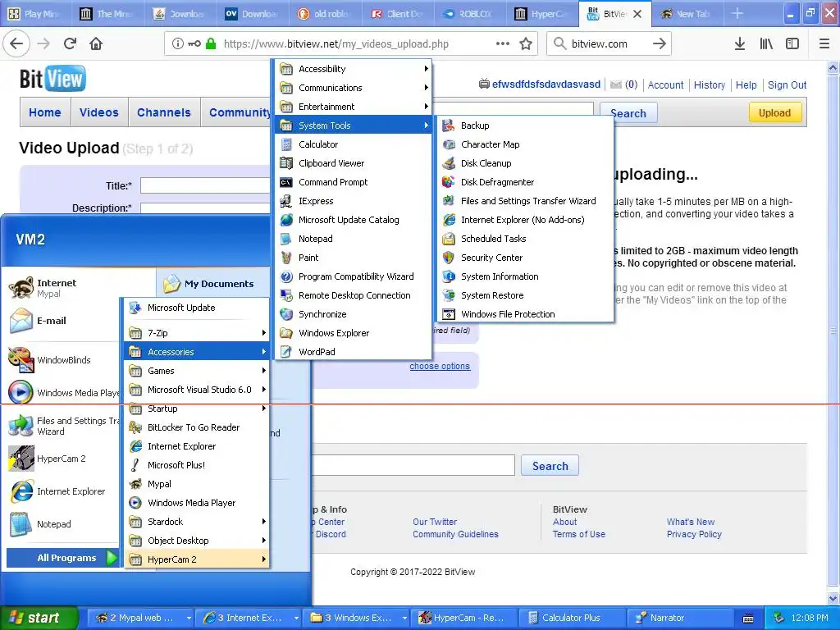
Task: Launch Paint
Action: pos(354,258)
